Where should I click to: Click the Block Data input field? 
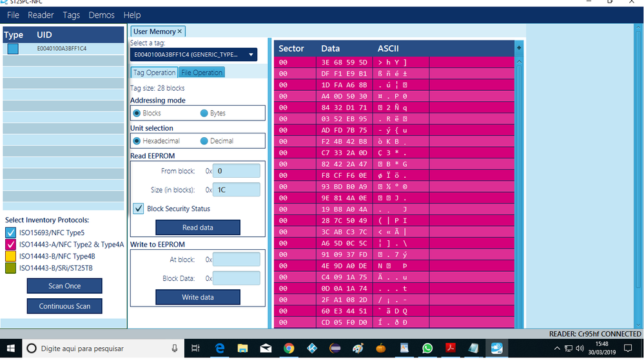point(236,278)
